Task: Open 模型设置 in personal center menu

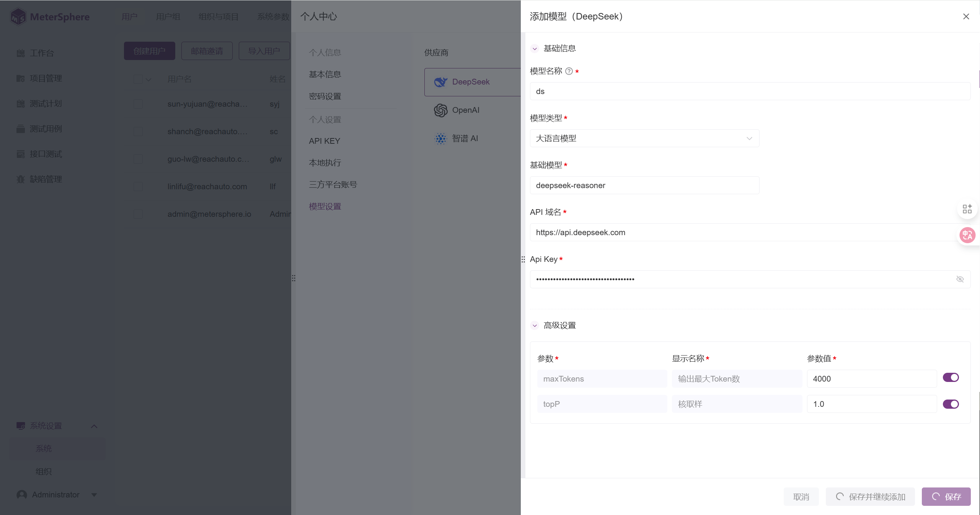Action: pyautogui.click(x=324, y=206)
